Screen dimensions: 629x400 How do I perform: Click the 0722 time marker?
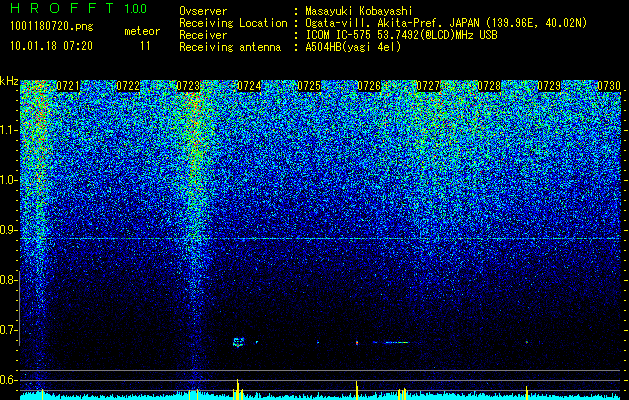tap(128, 86)
